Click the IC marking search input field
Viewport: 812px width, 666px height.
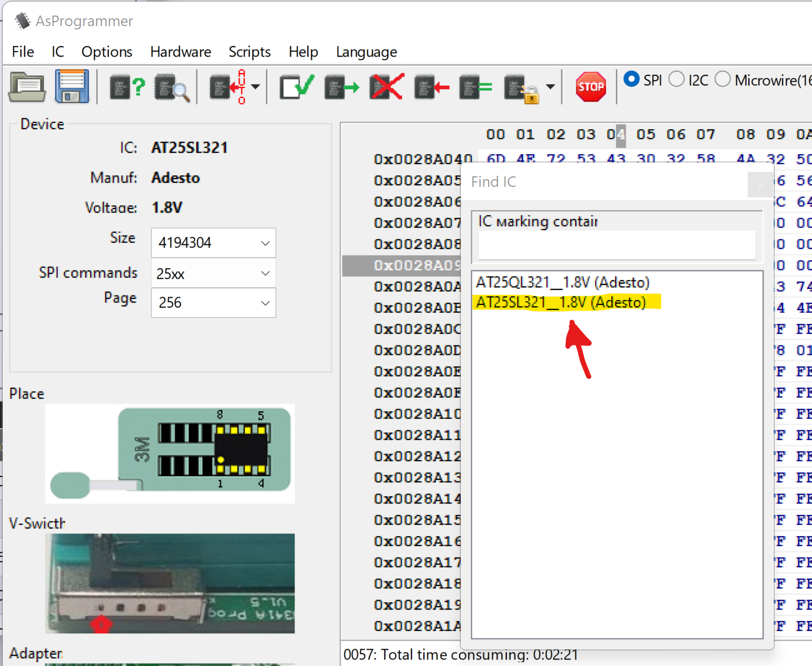(x=616, y=245)
